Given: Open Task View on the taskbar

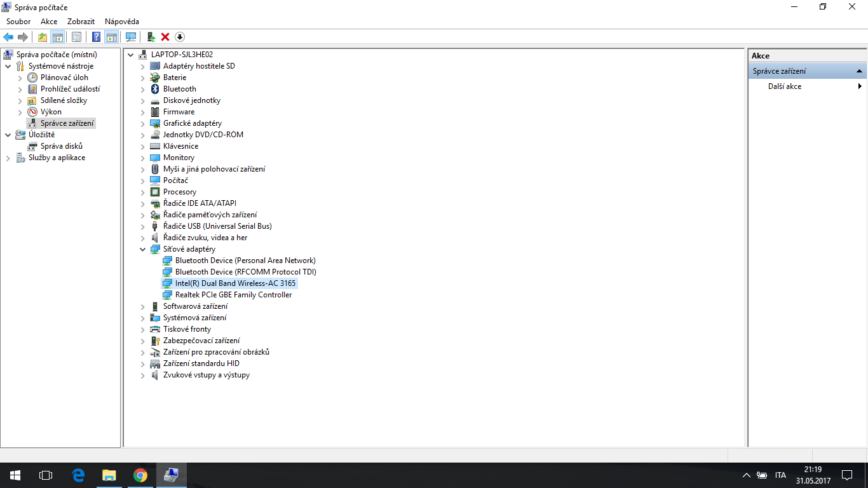Looking at the screenshot, I should pyautogui.click(x=46, y=475).
